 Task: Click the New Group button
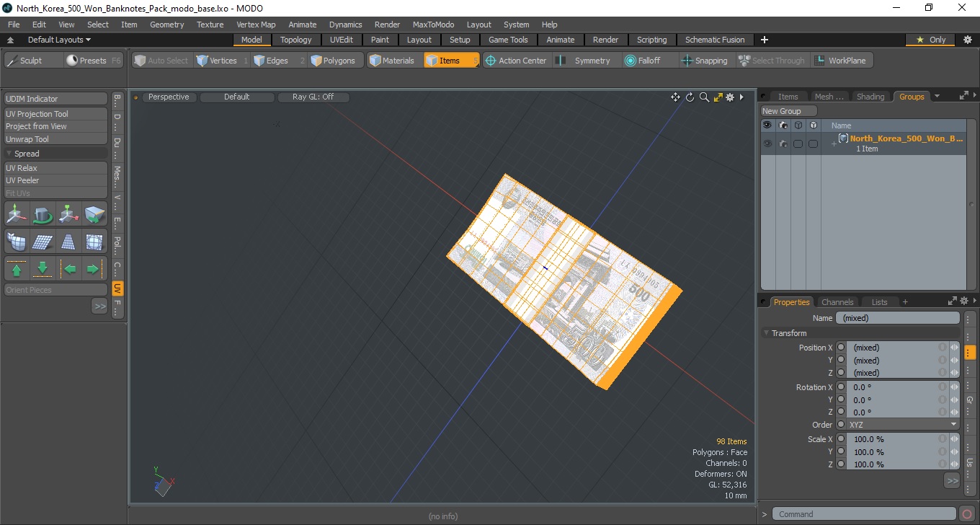click(x=789, y=111)
